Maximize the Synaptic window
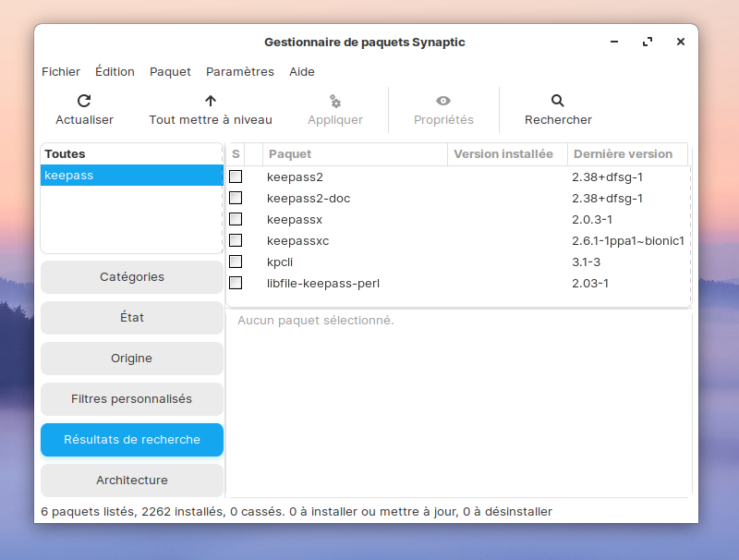The width and height of the screenshot is (739, 560). click(x=648, y=42)
